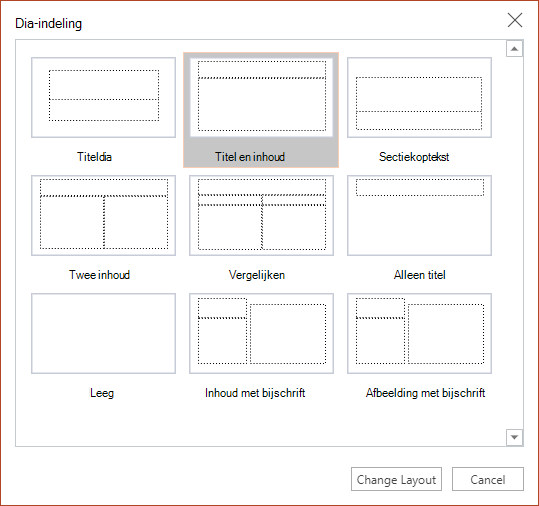
Task: Click the 'Vergelijken' label text
Action: pos(257,275)
